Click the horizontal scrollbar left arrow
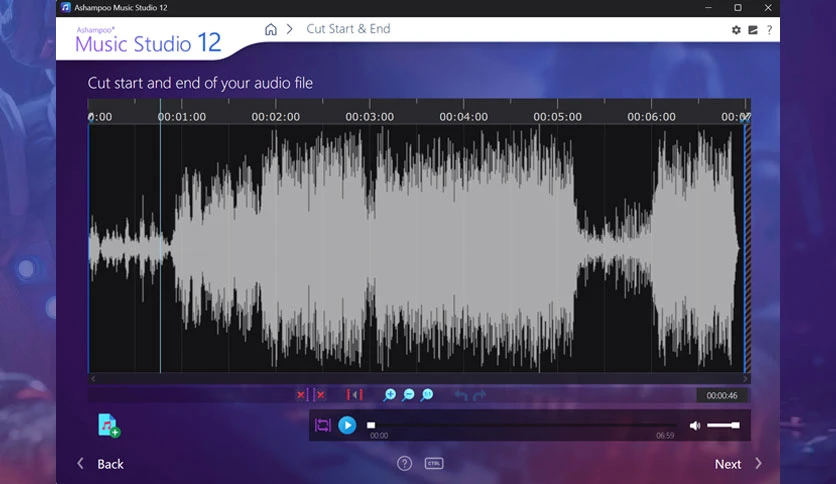The height and width of the screenshot is (484, 836). coord(93,378)
